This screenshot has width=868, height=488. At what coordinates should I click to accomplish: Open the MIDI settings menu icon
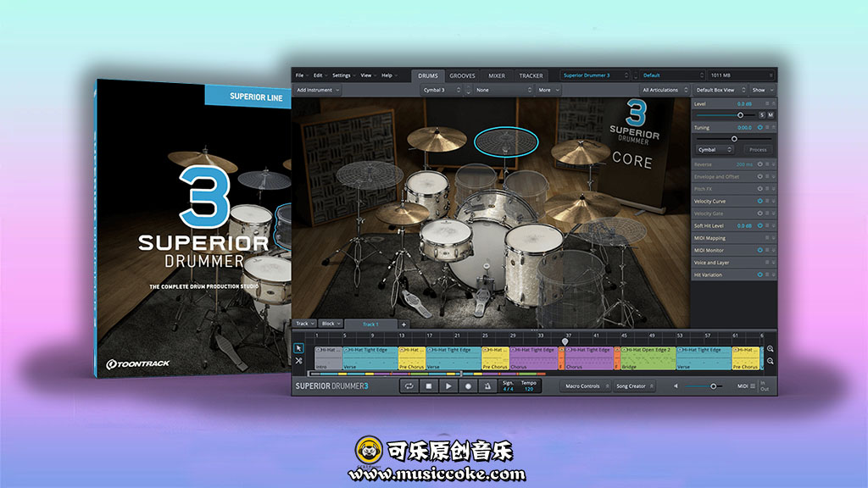753,386
